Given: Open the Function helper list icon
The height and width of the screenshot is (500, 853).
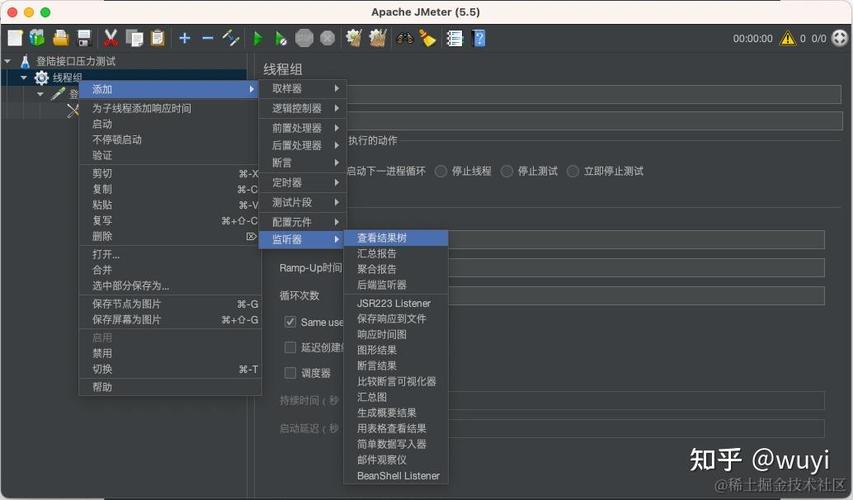Looking at the screenshot, I should pyautogui.click(x=454, y=38).
